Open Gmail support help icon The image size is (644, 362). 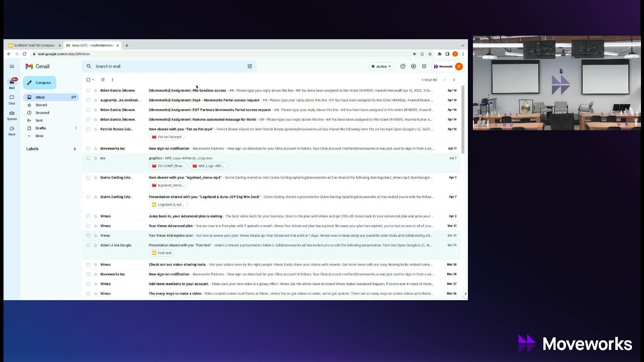pos(403,66)
